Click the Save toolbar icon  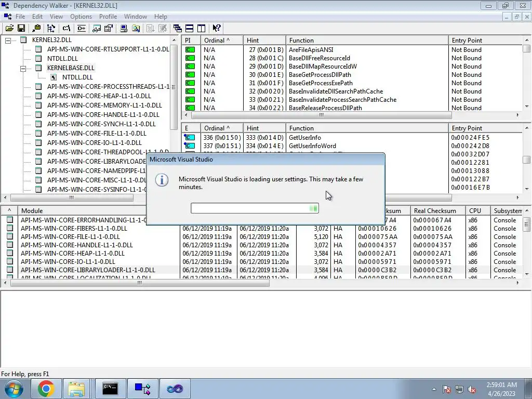click(21, 28)
